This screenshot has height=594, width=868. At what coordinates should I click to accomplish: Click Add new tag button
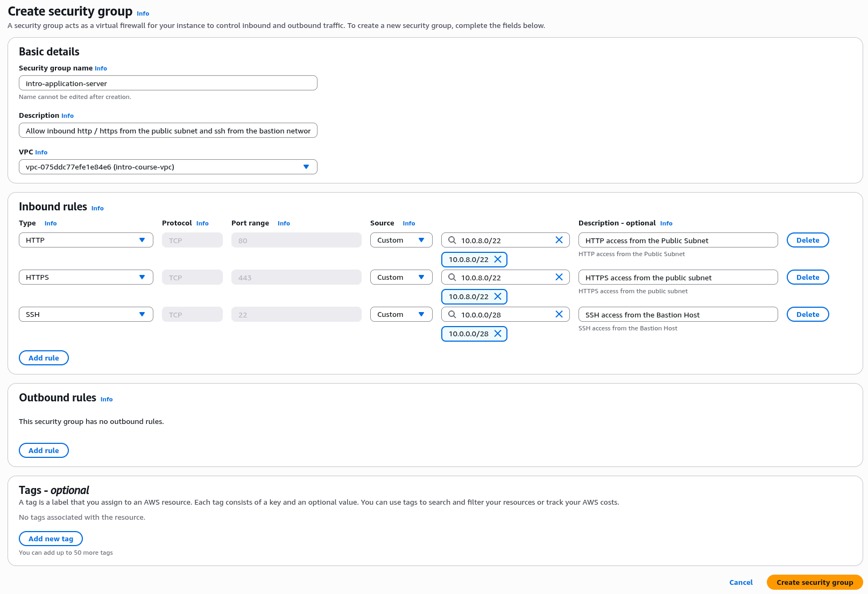pos(51,539)
